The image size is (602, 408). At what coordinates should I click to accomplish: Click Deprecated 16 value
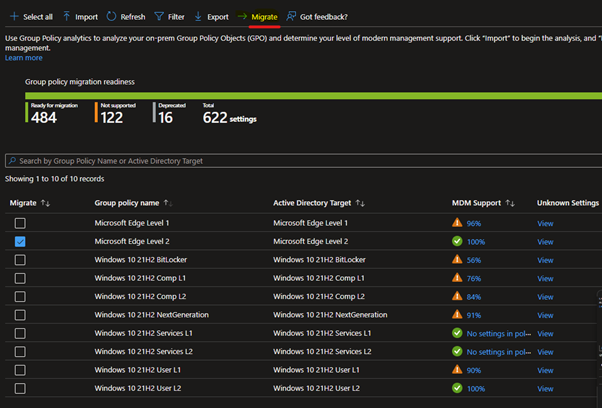pyautogui.click(x=165, y=117)
